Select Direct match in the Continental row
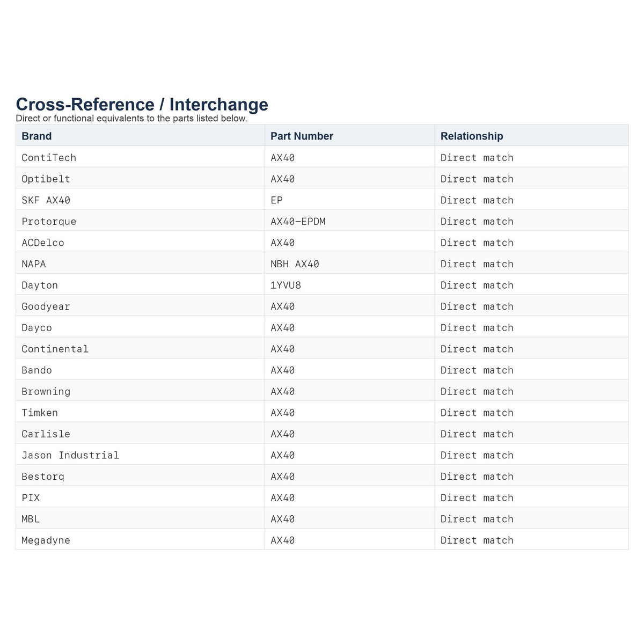This screenshot has height=644, width=644. 477,349
